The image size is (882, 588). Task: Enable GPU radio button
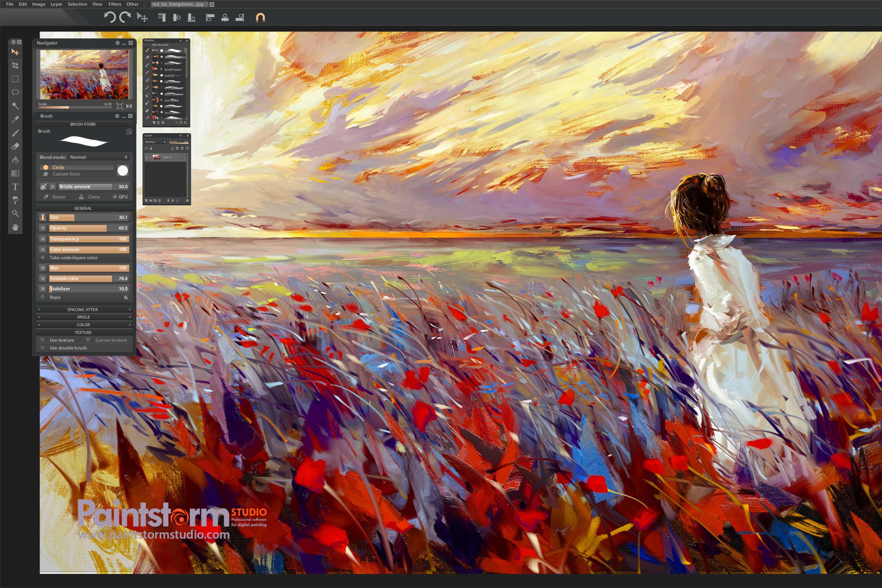point(115,197)
